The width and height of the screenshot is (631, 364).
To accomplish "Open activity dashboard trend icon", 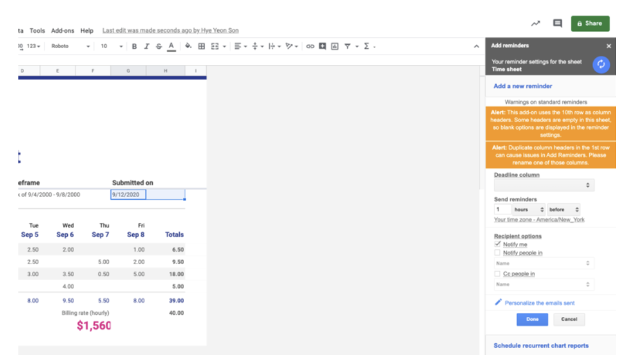I will 536,24.
